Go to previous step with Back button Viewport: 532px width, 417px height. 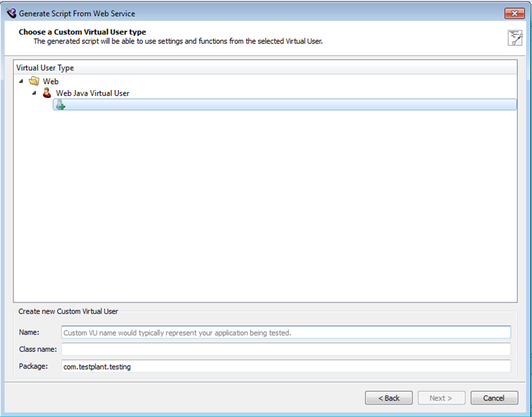click(389, 398)
